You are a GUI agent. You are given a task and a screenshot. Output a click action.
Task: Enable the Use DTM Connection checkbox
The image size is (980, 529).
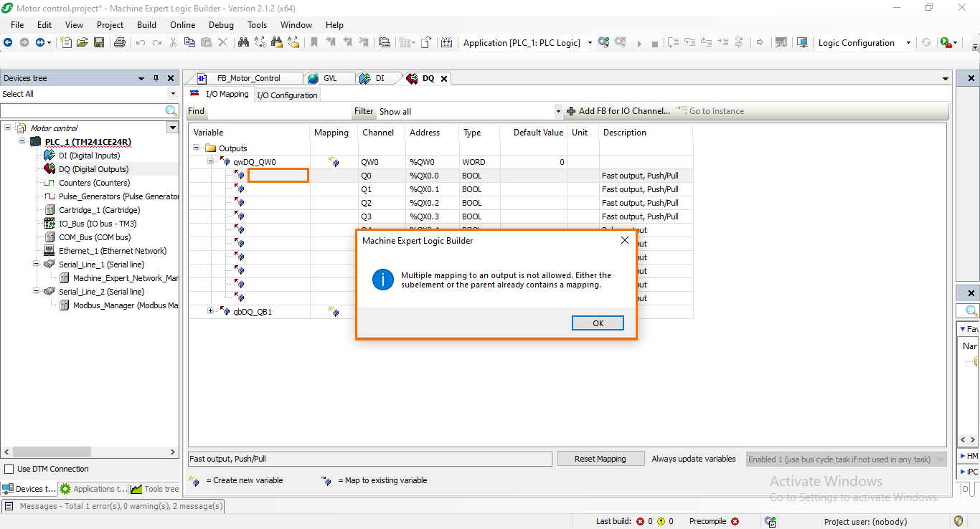coord(10,469)
